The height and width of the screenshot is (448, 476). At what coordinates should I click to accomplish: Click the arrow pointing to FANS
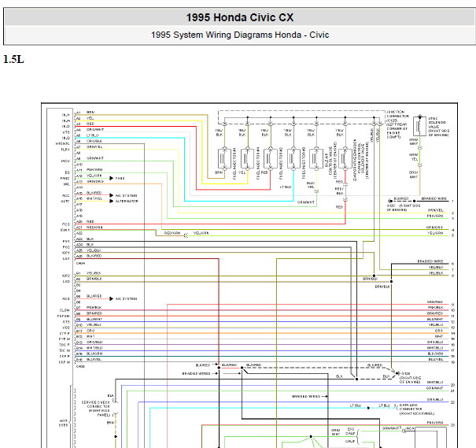coord(112,178)
